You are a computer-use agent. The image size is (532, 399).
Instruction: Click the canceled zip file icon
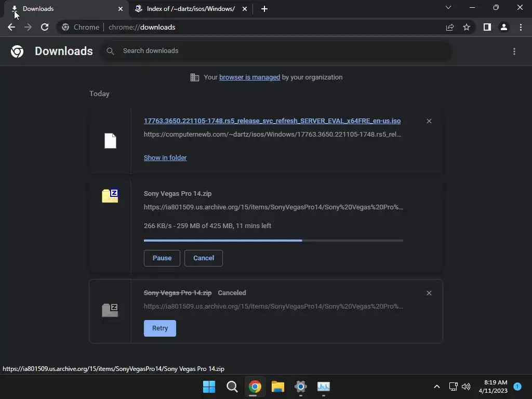coord(110,310)
